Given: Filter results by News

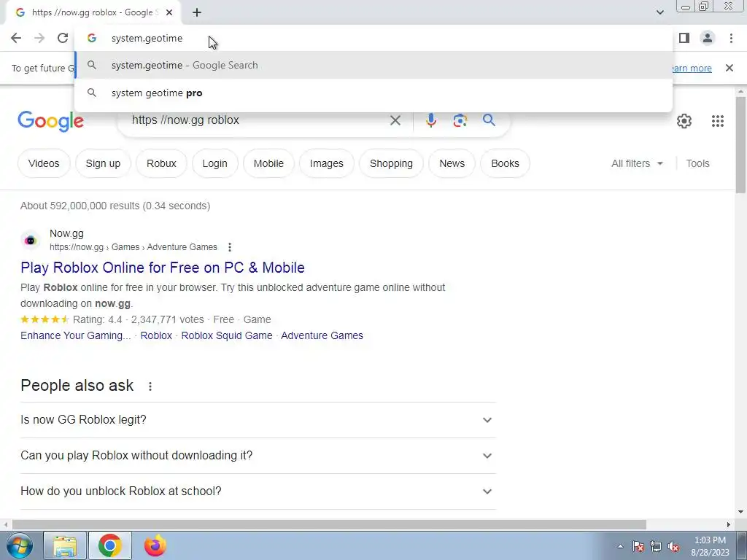Looking at the screenshot, I should [x=452, y=163].
